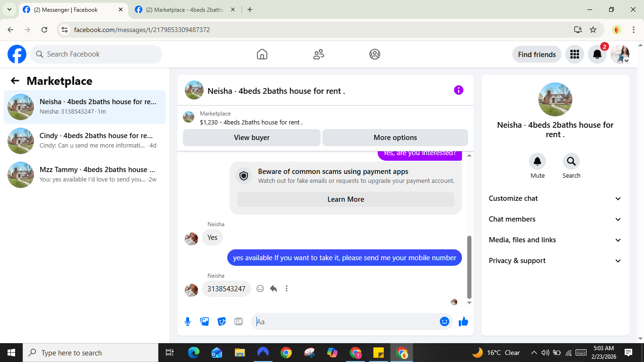
Task: Open Task View on the taskbar
Action: tap(170, 353)
